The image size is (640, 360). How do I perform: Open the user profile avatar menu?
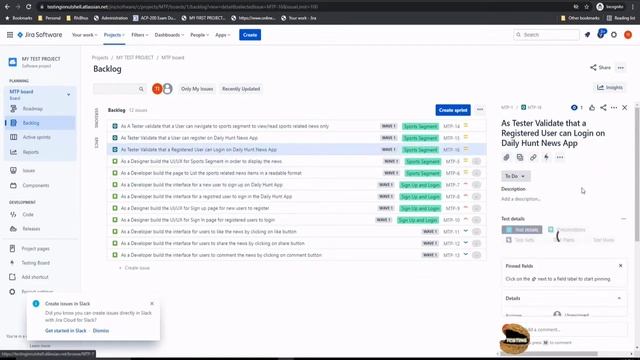[x=628, y=35]
